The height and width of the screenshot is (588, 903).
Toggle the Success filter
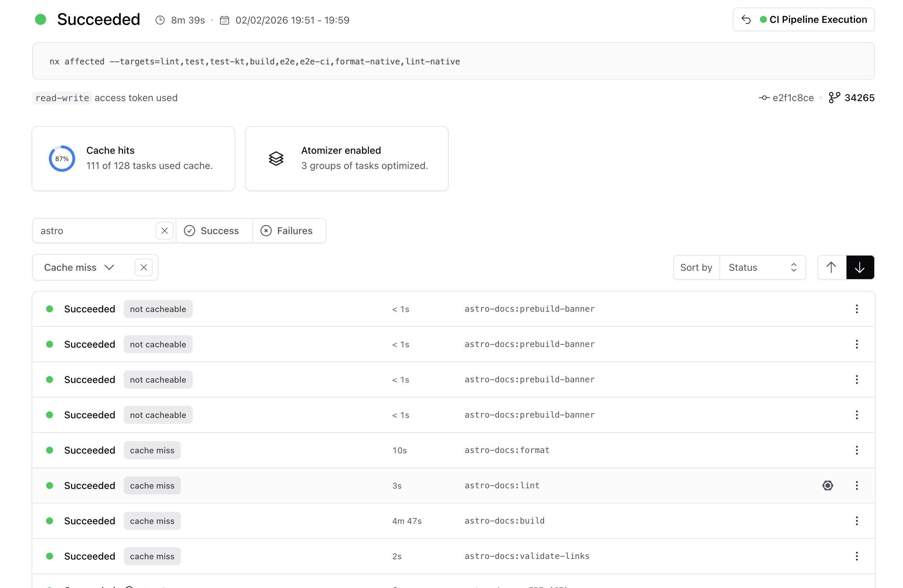(x=213, y=231)
